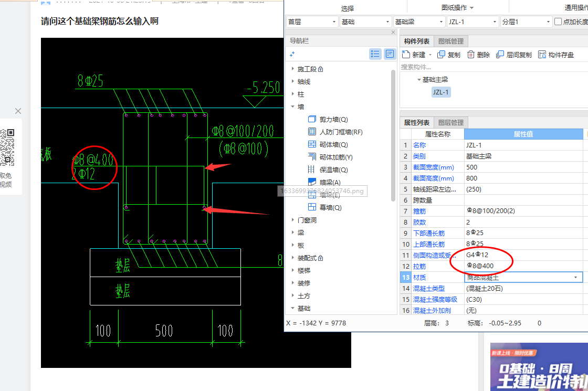The image size is (588, 391).
Task: Select JZL-1 in the component list
Action: click(x=440, y=92)
